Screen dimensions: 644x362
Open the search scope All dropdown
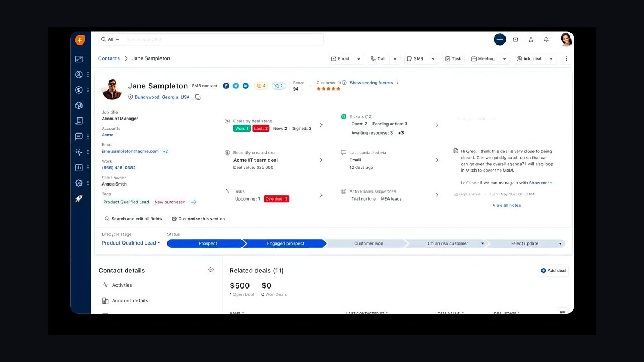pos(110,39)
